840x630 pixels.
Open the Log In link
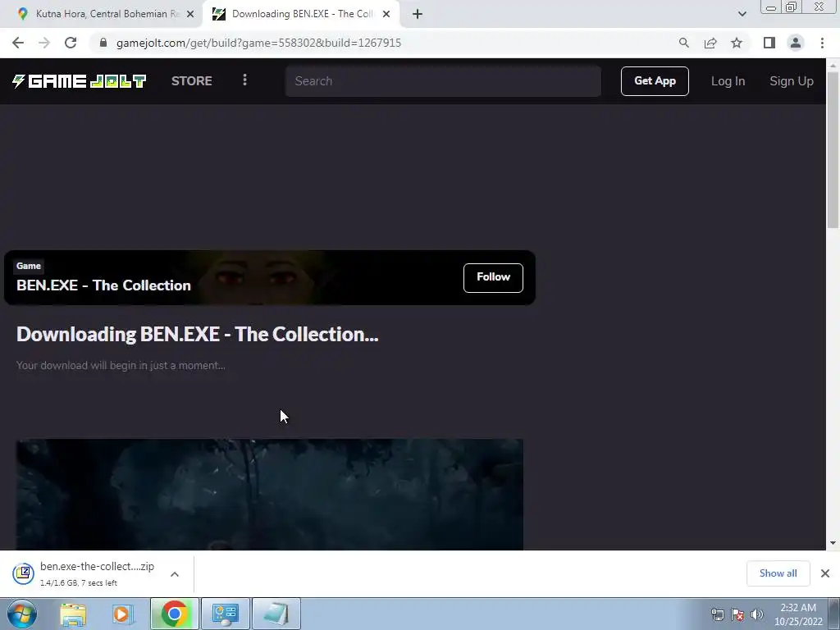click(728, 81)
